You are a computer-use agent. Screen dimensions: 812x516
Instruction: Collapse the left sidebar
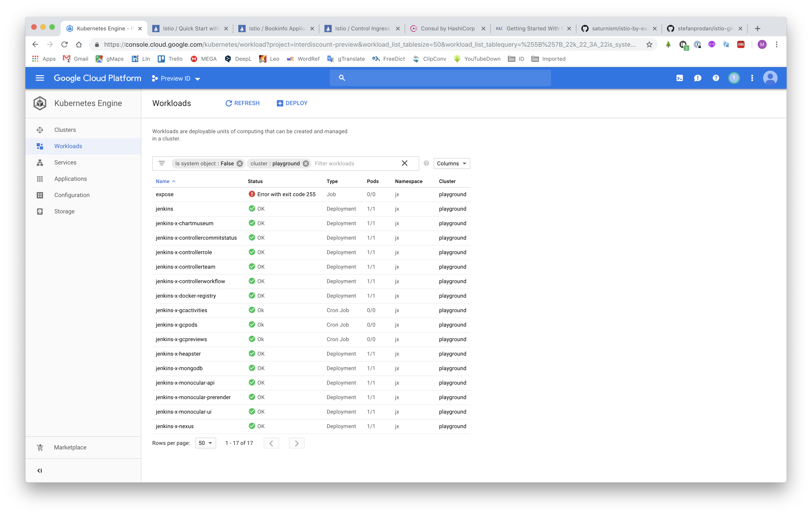point(39,470)
